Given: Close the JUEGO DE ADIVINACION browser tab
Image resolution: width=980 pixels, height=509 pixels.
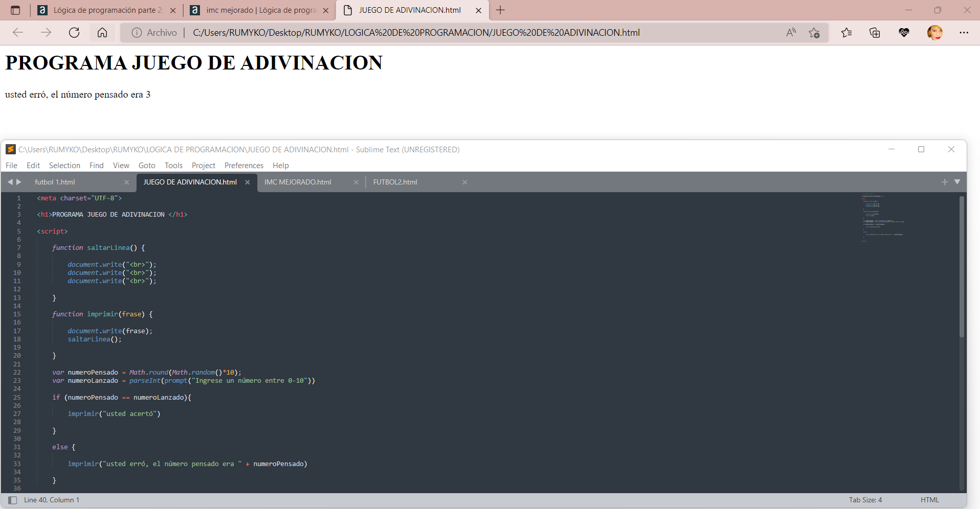Looking at the screenshot, I should [478, 10].
